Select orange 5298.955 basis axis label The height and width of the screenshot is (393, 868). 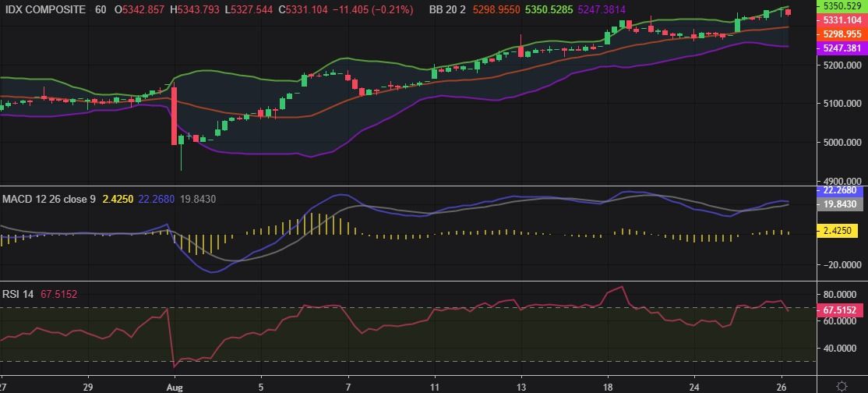click(x=842, y=34)
